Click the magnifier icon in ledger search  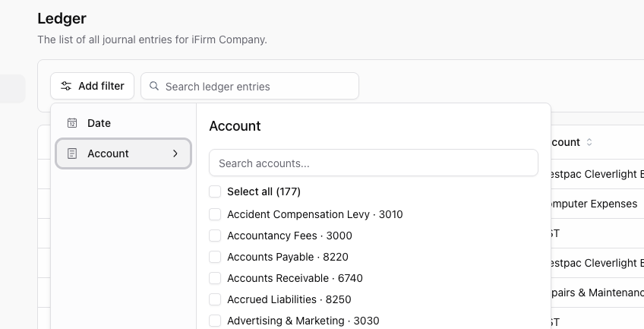click(154, 86)
